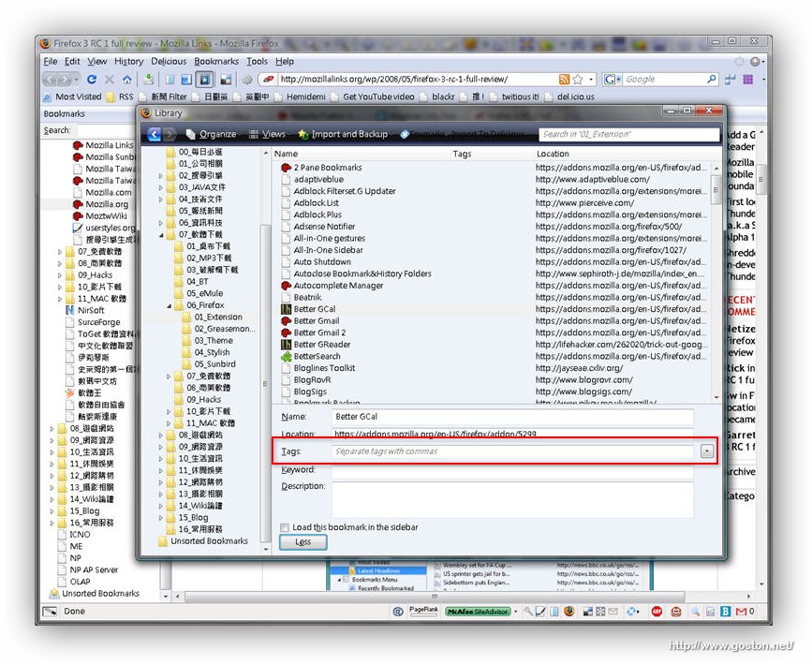Image resolution: width=812 pixels, height=665 pixels.
Task: Click the Downloads icon in Firefox toolbar
Action: [149, 80]
